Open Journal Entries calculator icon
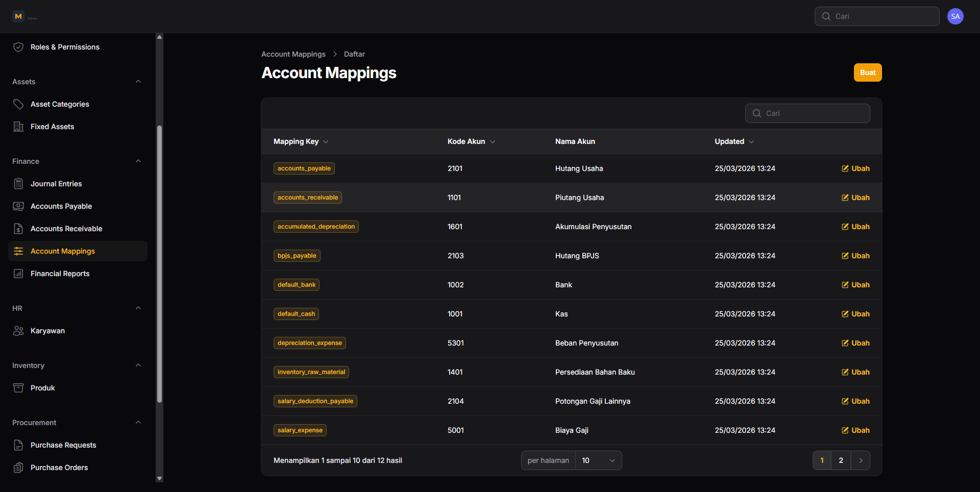Viewport: 980px width, 492px height. tap(18, 184)
